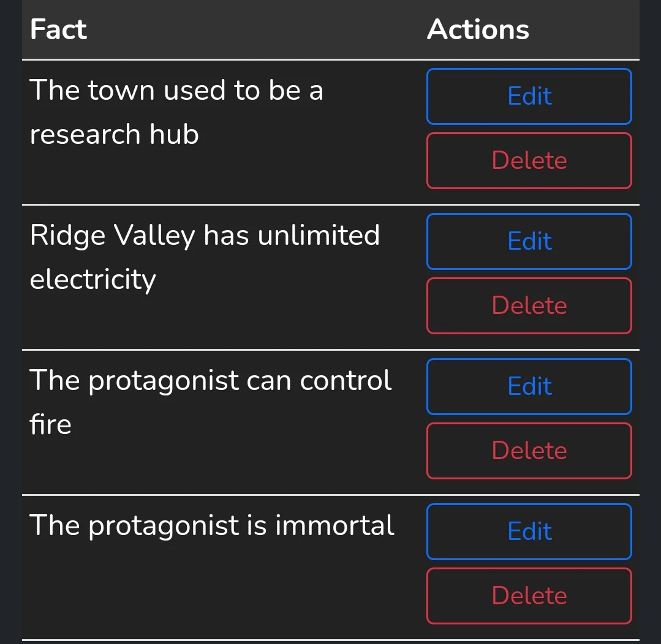Image resolution: width=661 pixels, height=644 pixels.
Task: Select the text 'The town used to be a research hub'
Action: click(176, 112)
